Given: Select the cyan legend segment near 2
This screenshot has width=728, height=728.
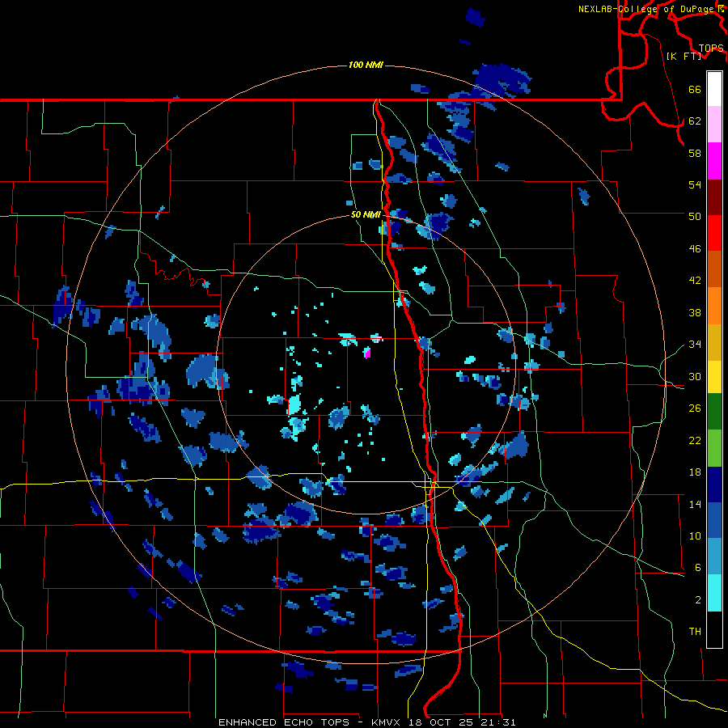Looking at the screenshot, I should tap(714, 593).
